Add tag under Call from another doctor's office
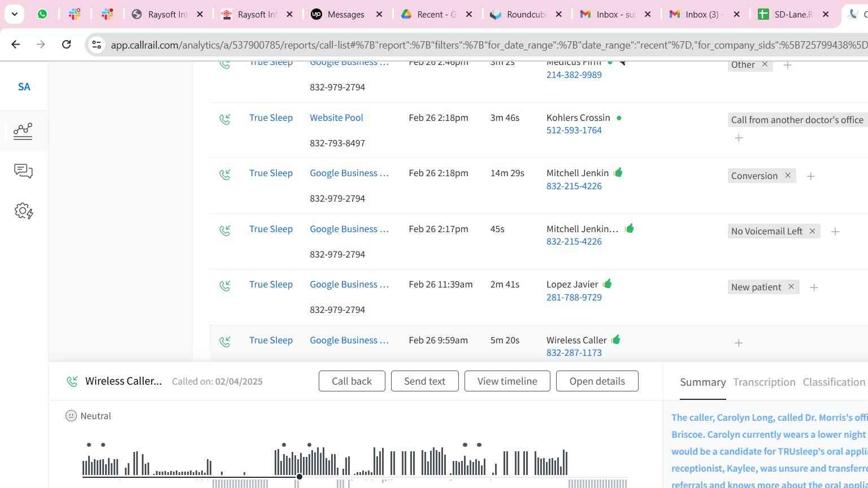 click(739, 138)
